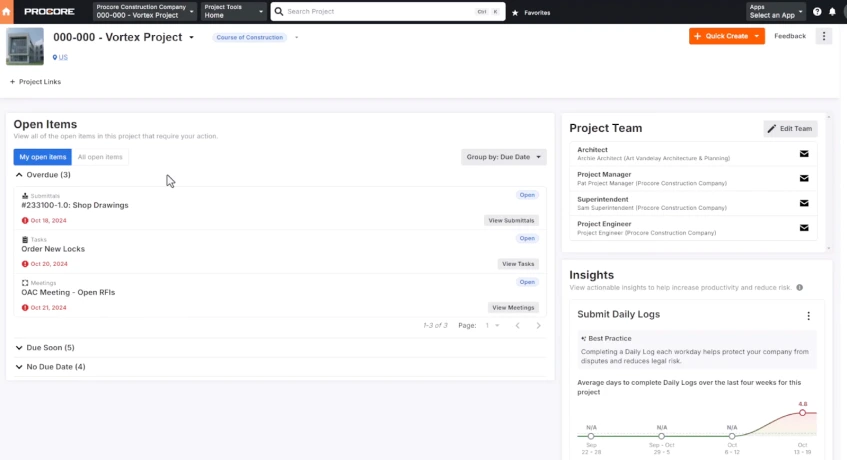Screen dimensions: 847x460
Task: Click the Open status on OAC Meeting
Action: (x=527, y=282)
